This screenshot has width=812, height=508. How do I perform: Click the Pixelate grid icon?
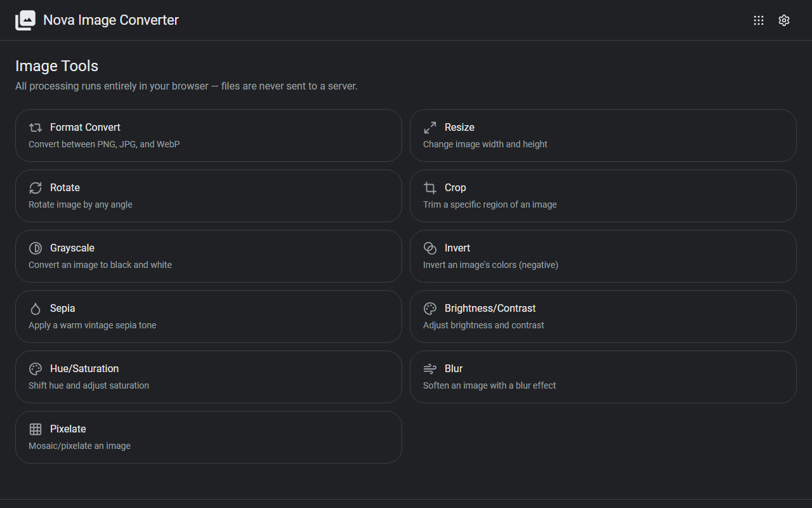[x=36, y=429]
